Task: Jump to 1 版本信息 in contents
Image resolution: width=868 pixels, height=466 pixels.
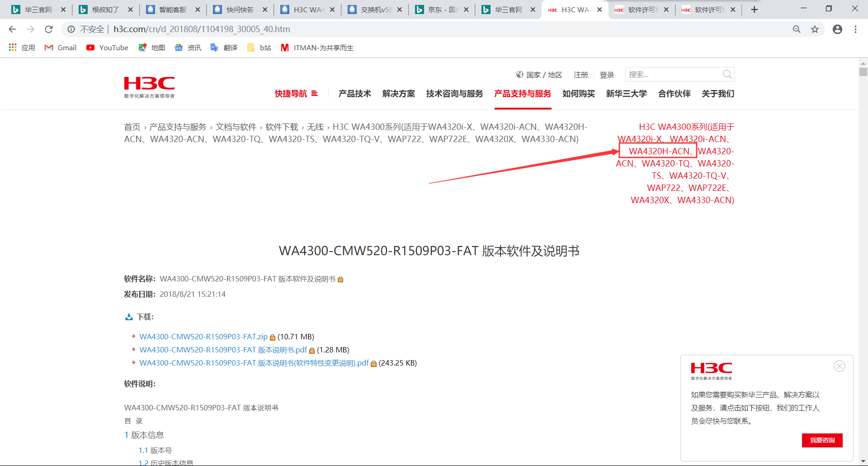Action: pyautogui.click(x=144, y=435)
